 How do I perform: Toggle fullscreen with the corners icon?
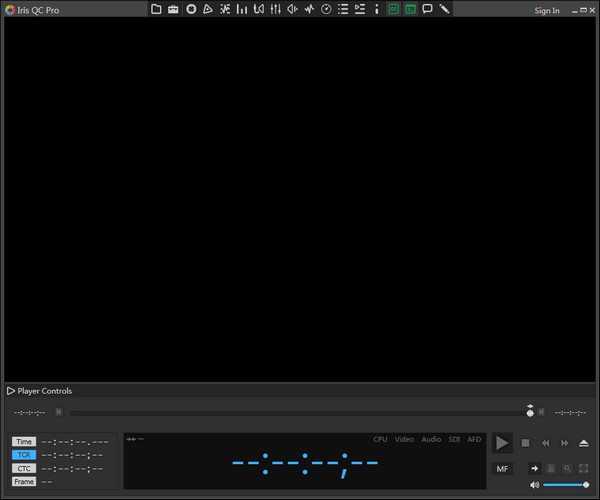tap(584, 468)
